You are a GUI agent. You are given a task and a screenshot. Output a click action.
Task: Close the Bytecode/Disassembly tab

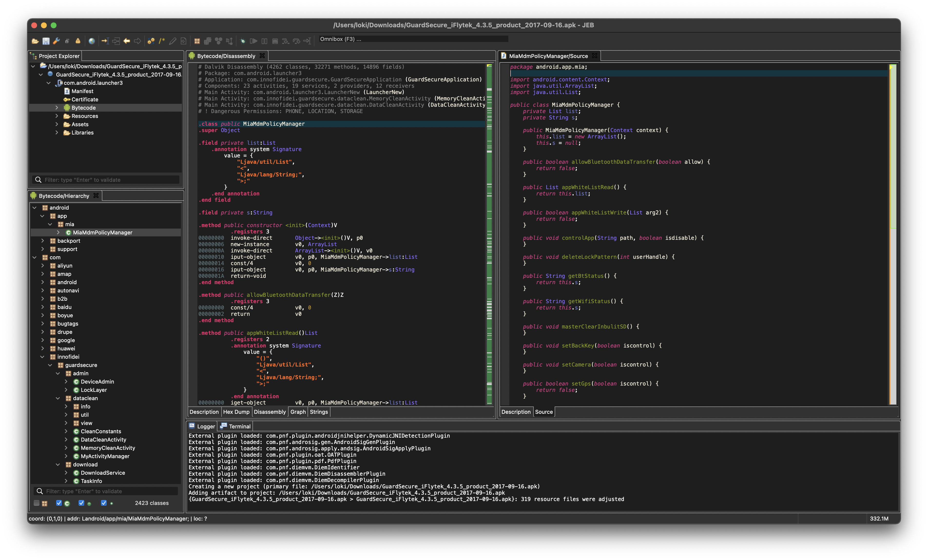(262, 56)
